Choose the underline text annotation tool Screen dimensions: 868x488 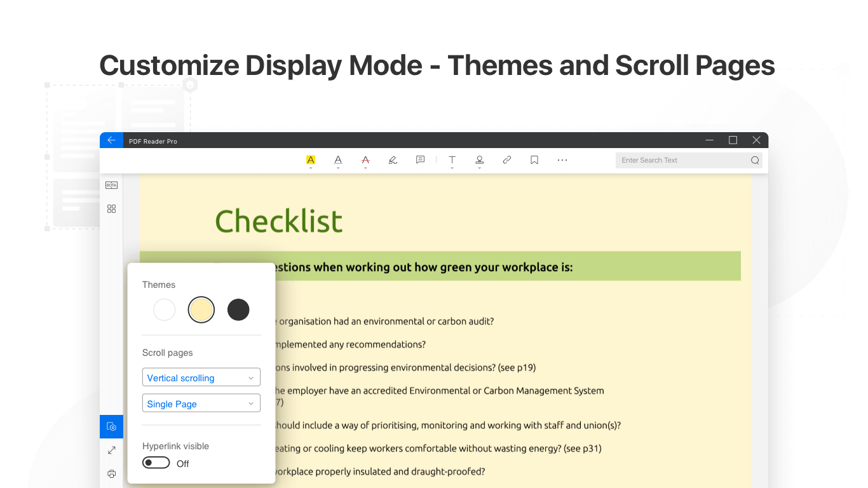[338, 160]
